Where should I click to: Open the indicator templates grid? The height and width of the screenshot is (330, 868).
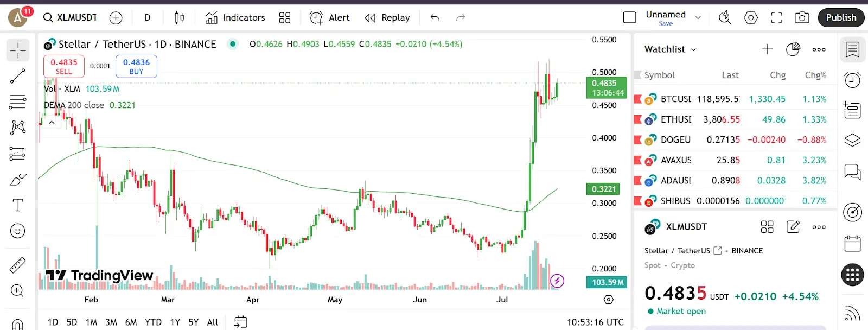click(x=285, y=18)
